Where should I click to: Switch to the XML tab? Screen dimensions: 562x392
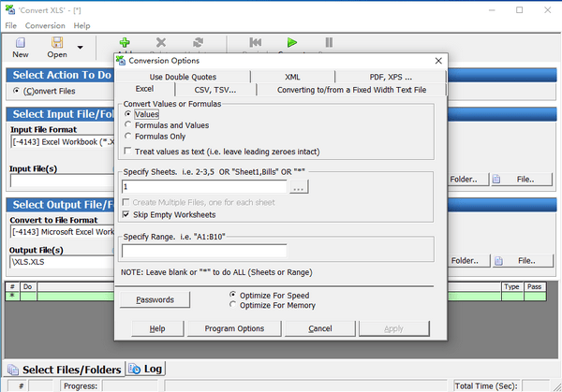[292, 77]
